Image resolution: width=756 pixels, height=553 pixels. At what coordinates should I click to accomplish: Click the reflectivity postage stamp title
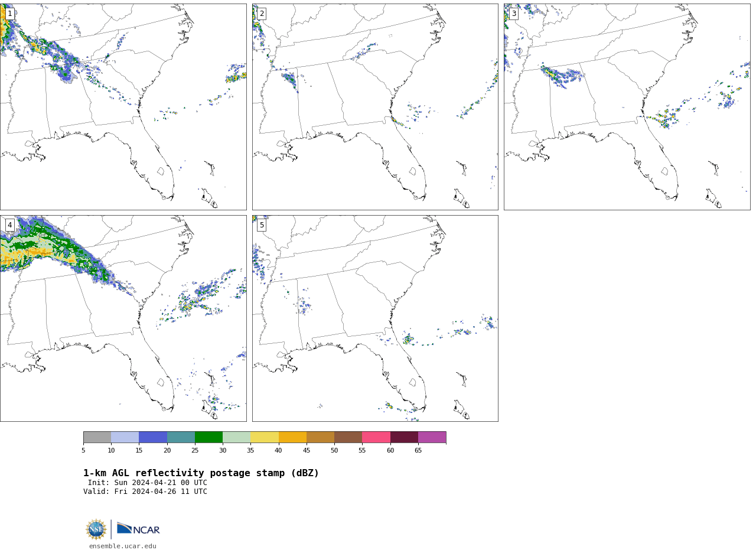[x=201, y=473]
